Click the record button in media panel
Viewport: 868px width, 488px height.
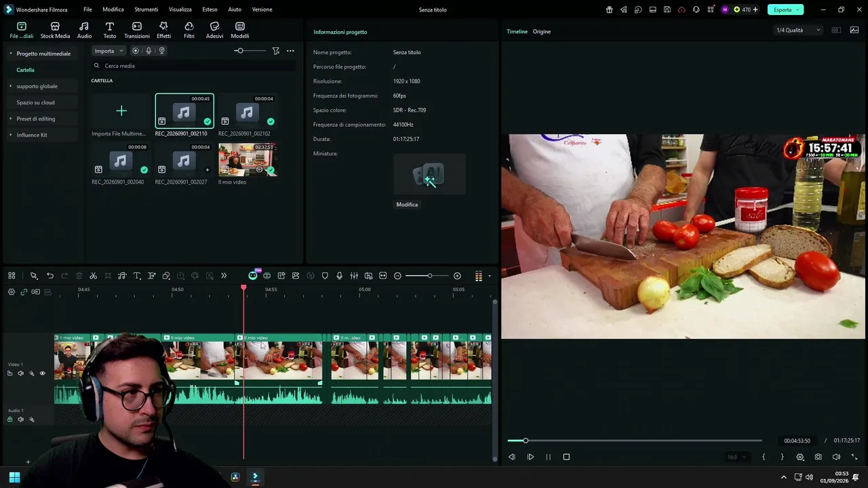tap(136, 51)
